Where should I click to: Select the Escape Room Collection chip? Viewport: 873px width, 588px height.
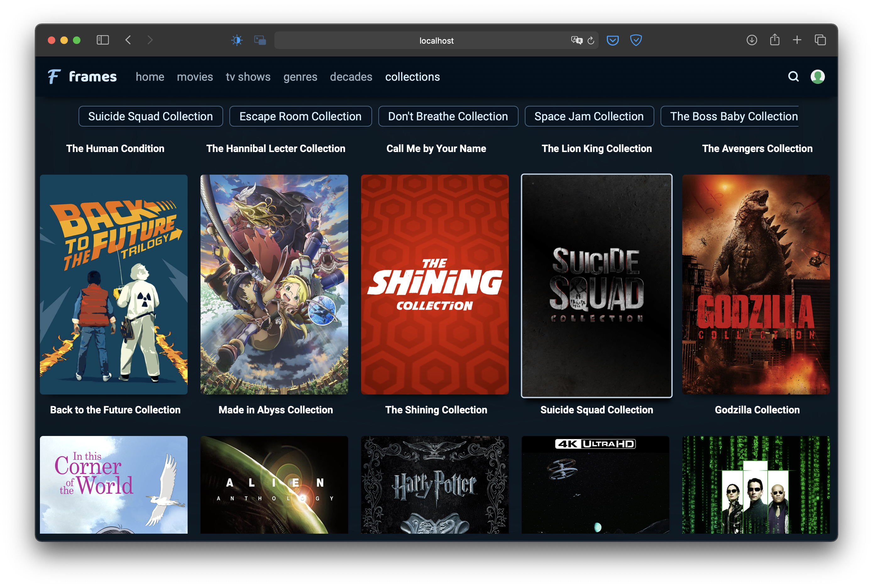(x=300, y=116)
